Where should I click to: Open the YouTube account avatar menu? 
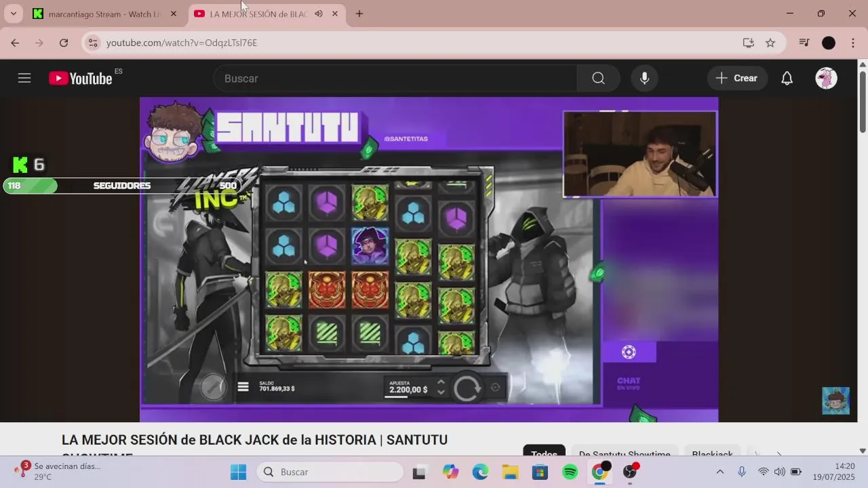(826, 78)
